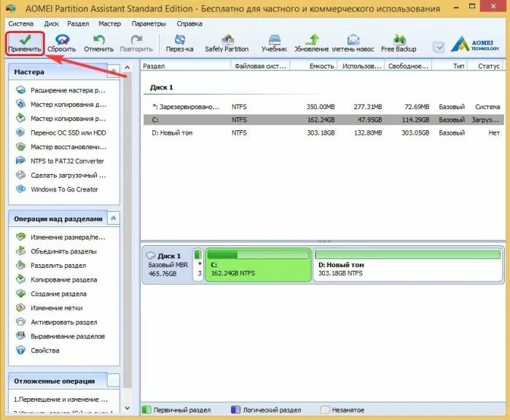Open the Мастер menu

[x=109, y=24]
